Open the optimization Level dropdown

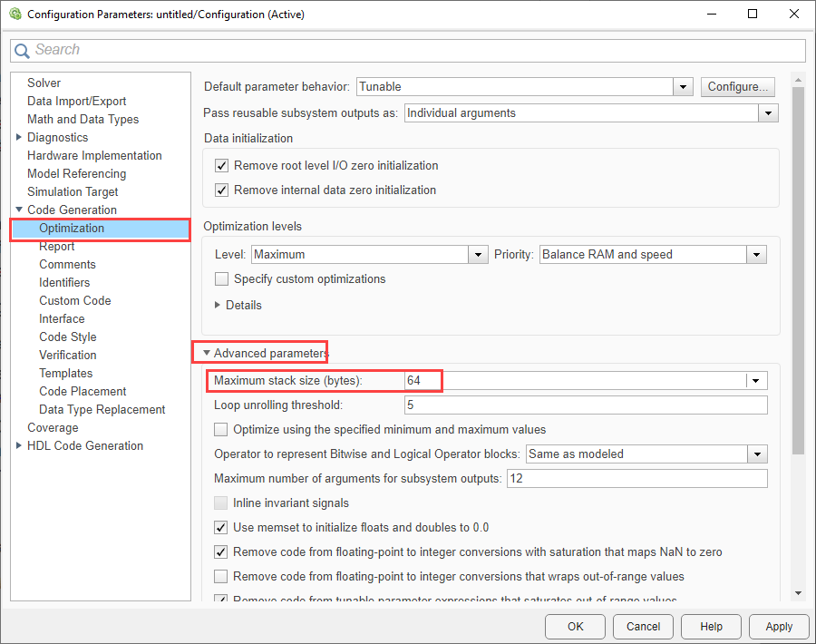click(x=479, y=255)
